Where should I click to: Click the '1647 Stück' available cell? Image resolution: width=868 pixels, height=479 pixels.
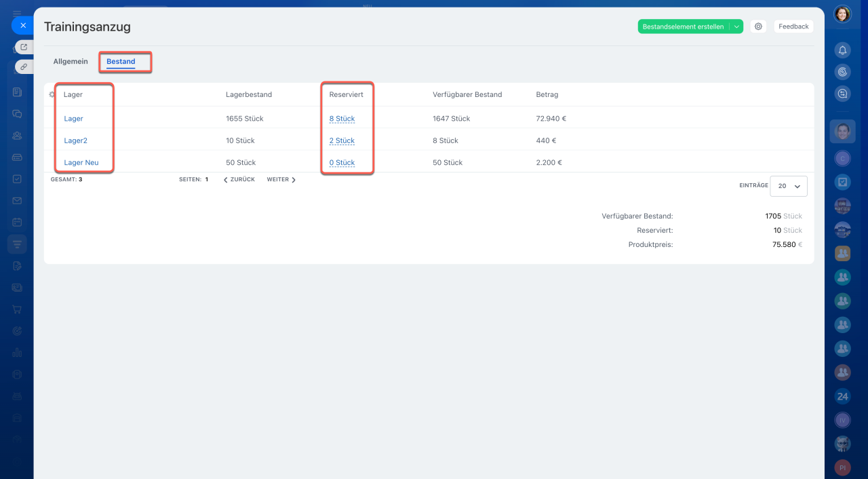(x=452, y=119)
